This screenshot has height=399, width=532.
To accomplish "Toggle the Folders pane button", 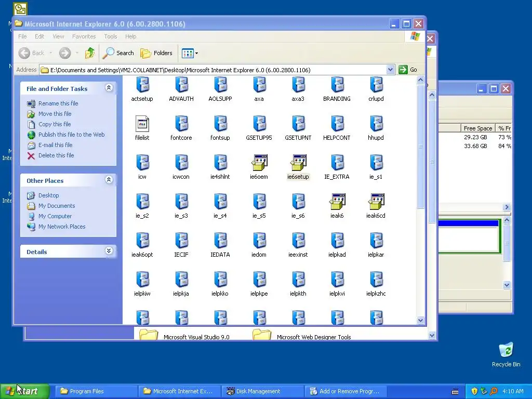I will tap(156, 53).
